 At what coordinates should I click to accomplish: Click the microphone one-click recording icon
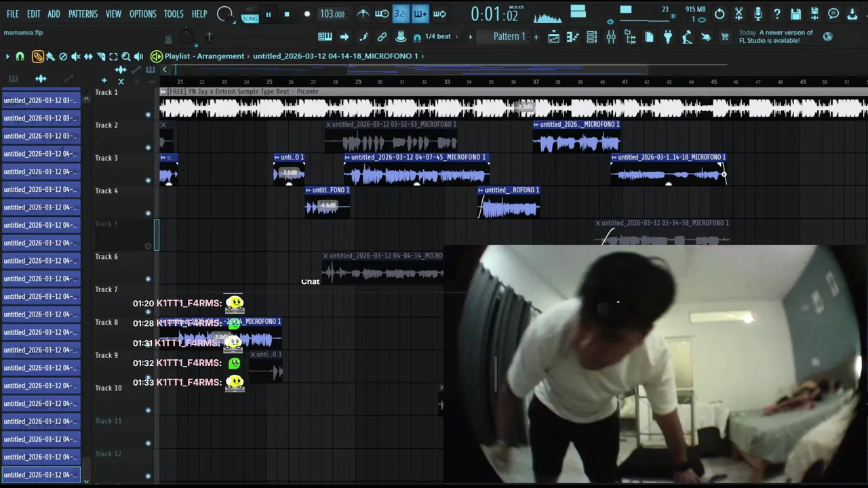click(x=757, y=14)
